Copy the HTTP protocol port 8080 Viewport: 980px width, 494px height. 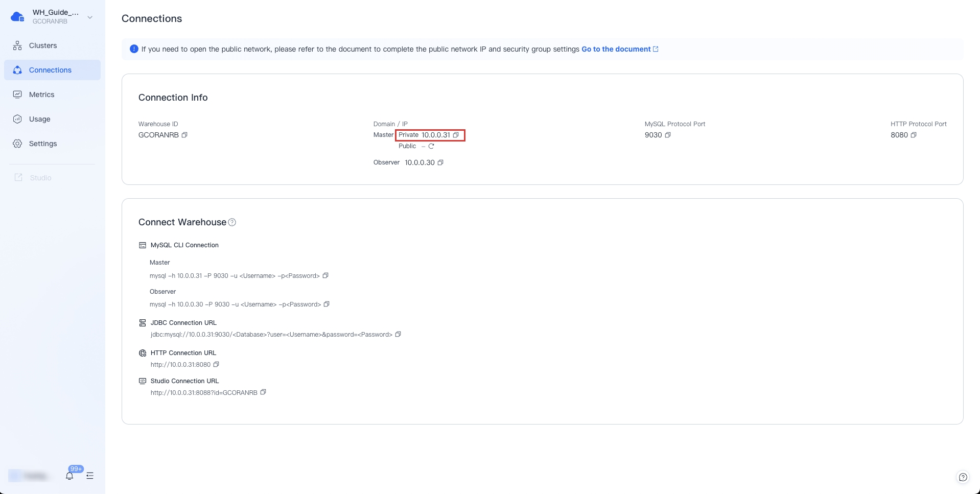point(914,135)
